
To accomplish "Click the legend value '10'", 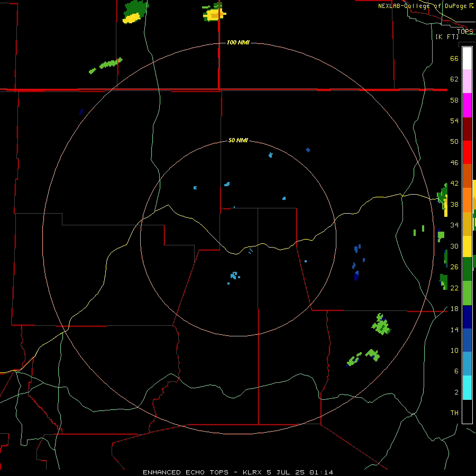I will 454,350.
